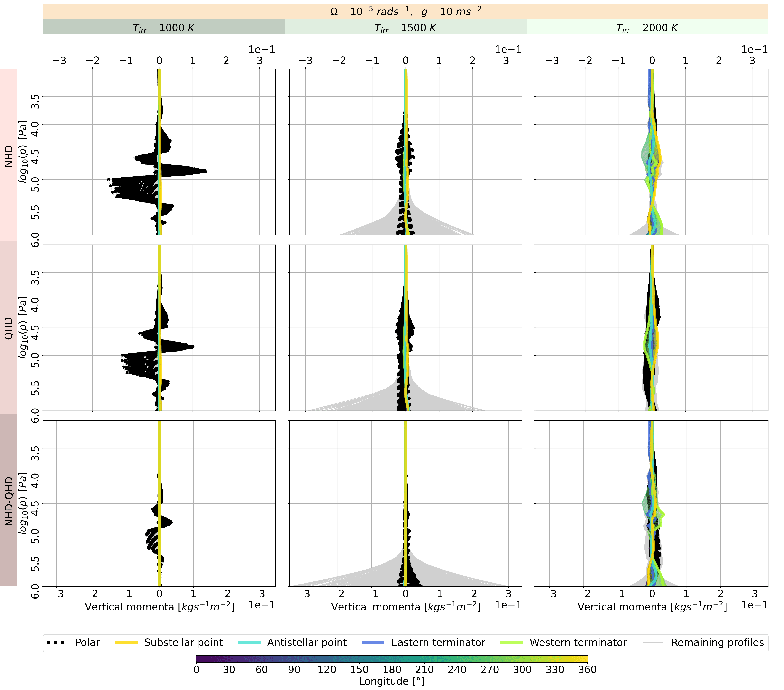The height and width of the screenshot is (690, 784).
Task: Click 'Vertical momenta' axis label under middle column
Action: (x=406, y=607)
